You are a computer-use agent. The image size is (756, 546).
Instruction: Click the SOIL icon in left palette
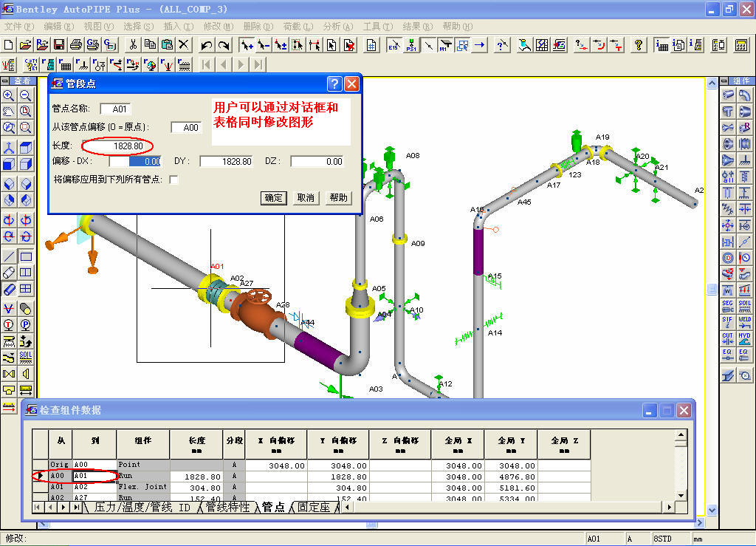(26, 358)
